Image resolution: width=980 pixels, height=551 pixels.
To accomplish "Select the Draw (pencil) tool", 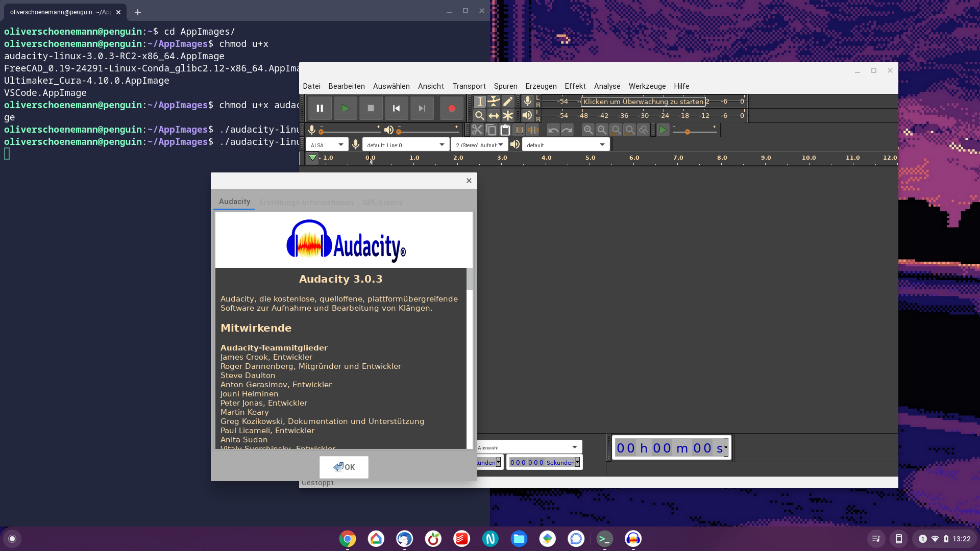I will point(508,102).
